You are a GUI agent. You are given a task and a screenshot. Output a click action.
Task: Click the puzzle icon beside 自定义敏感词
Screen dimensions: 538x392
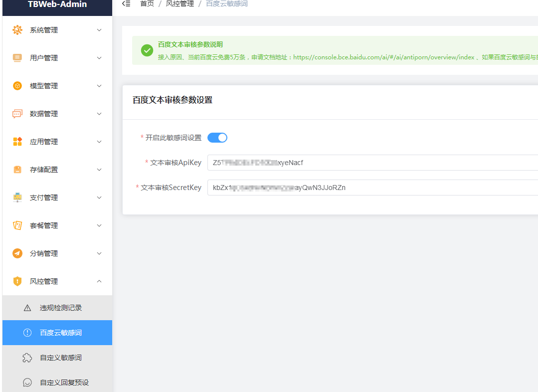coord(27,358)
